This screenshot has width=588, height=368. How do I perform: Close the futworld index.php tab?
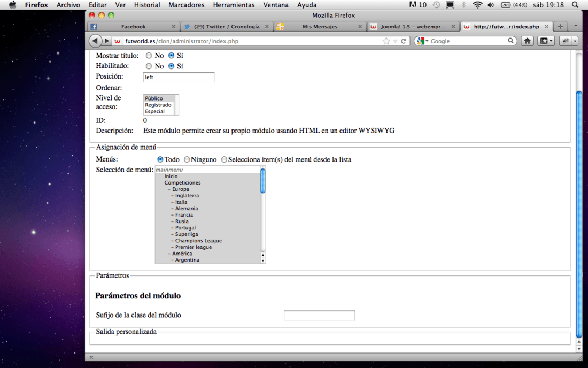546,27
